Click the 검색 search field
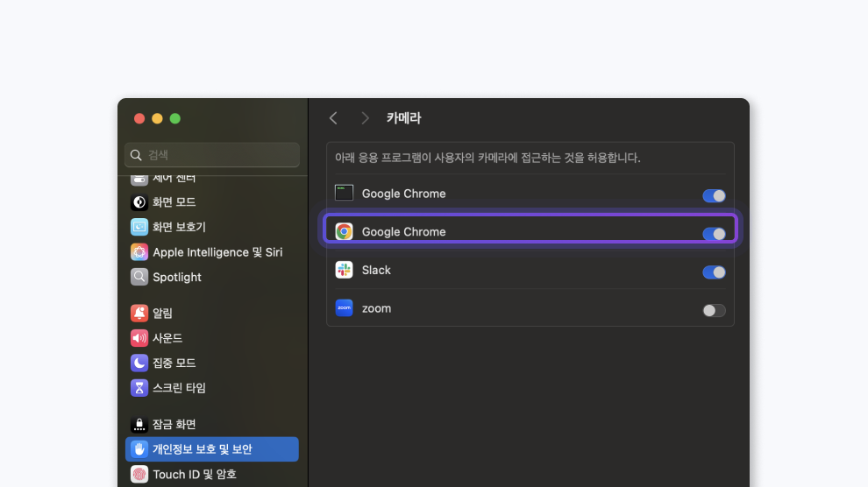Screen dimensions: 868x487 (x=212, y=155)
